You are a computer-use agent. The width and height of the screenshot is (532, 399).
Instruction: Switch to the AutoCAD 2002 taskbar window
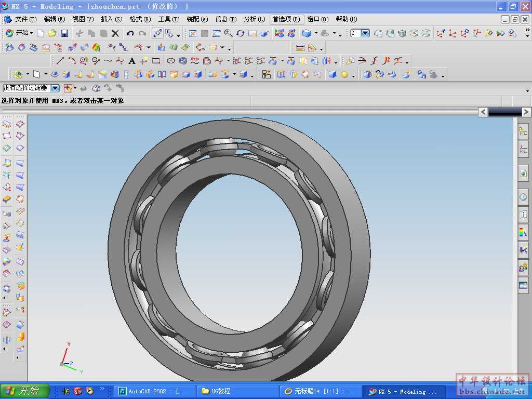click(155, 391)
